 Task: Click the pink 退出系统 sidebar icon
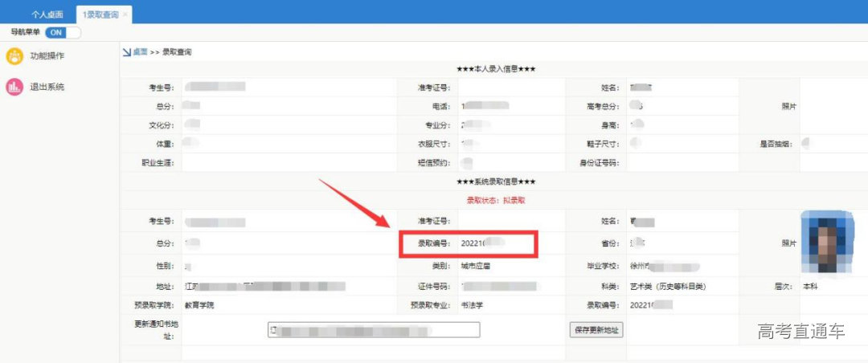tap(14, 88)
